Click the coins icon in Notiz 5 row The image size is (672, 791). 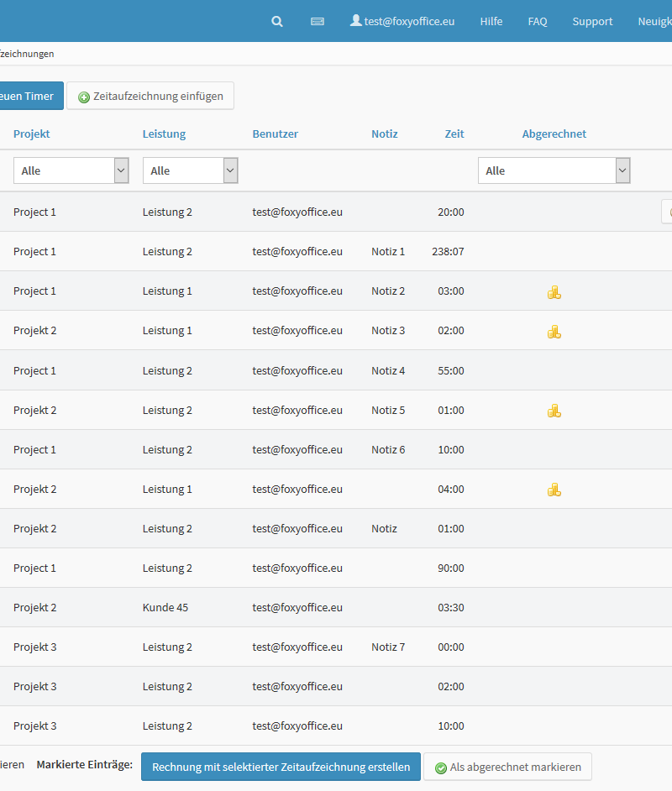pyautogui.click(x=554, y=411)
